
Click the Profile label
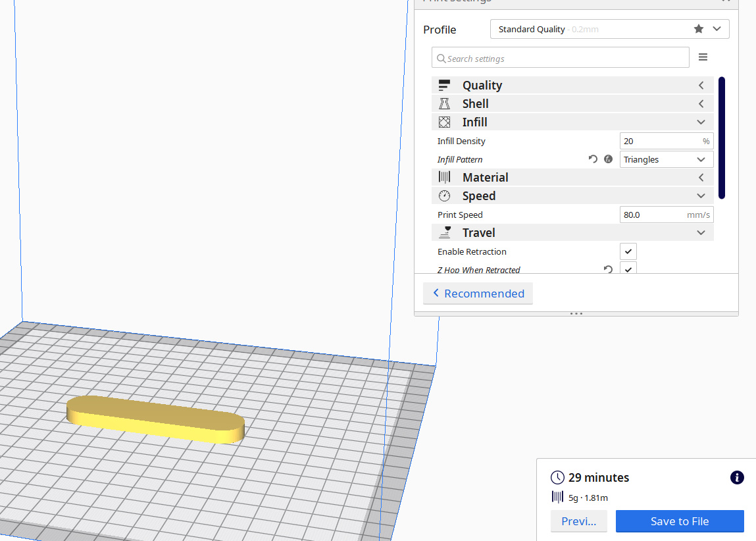(x=440, y=30)
